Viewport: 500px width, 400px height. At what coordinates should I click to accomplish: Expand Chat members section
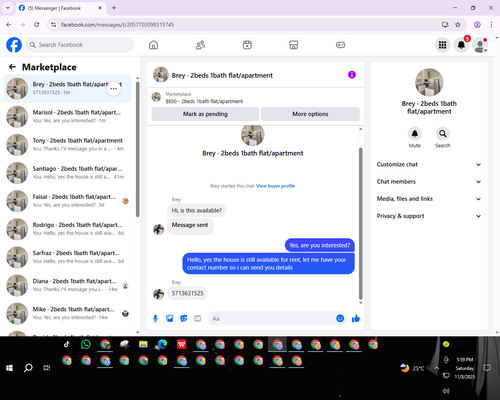coord(429,182)
